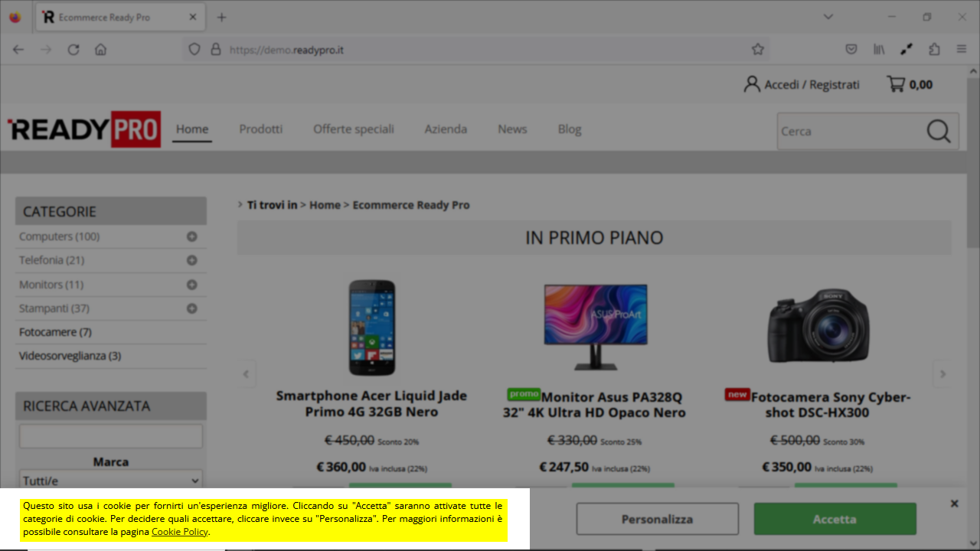Click the eyedropper toolbar icon
This screenshot has width=980, height=551.
tap(906, 49)
